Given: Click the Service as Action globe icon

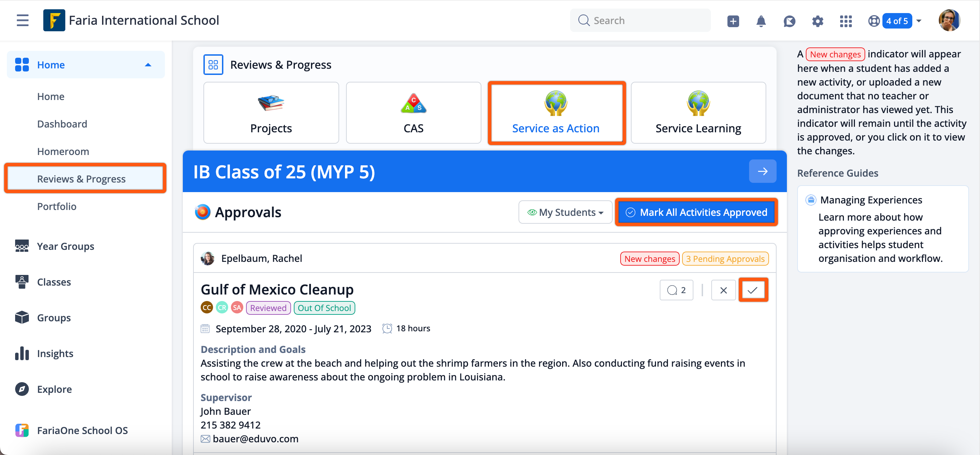Looking at the screenshot, I should click(556, 103).
